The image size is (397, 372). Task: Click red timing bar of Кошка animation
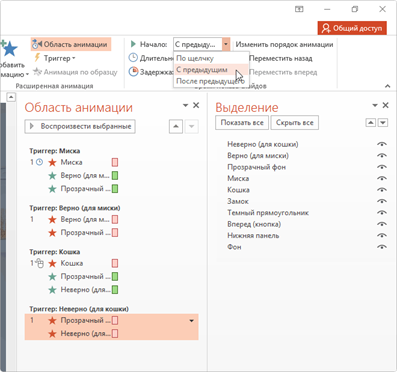pyautogui.click(x=115, y=263)
